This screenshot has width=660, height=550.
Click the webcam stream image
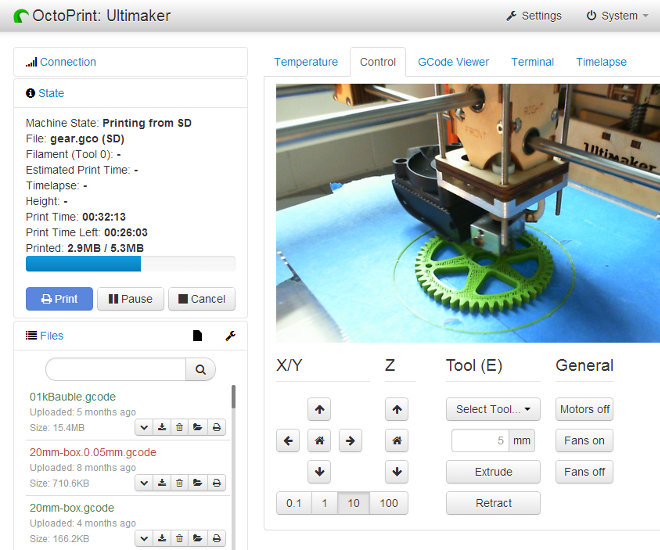[x=468, y=213]
